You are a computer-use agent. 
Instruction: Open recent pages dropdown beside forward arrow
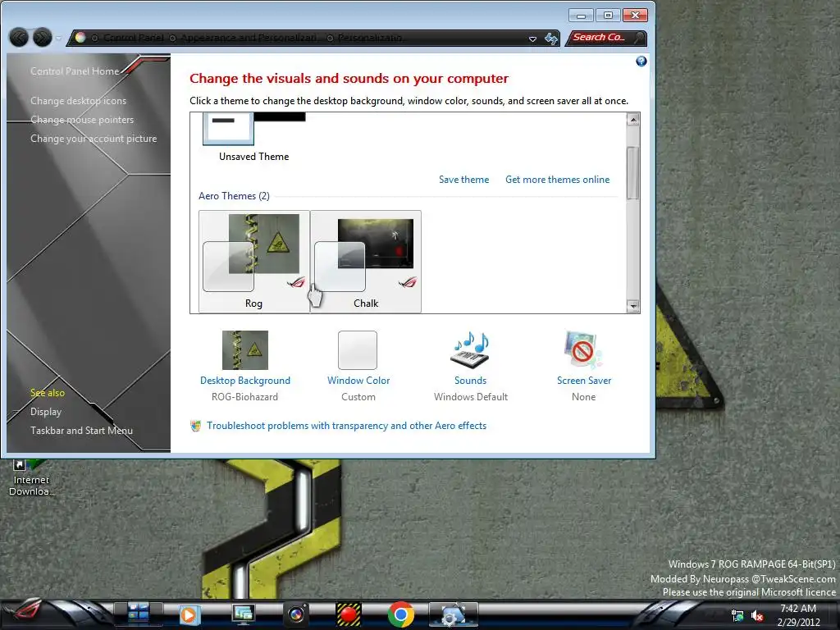[58, 38]
